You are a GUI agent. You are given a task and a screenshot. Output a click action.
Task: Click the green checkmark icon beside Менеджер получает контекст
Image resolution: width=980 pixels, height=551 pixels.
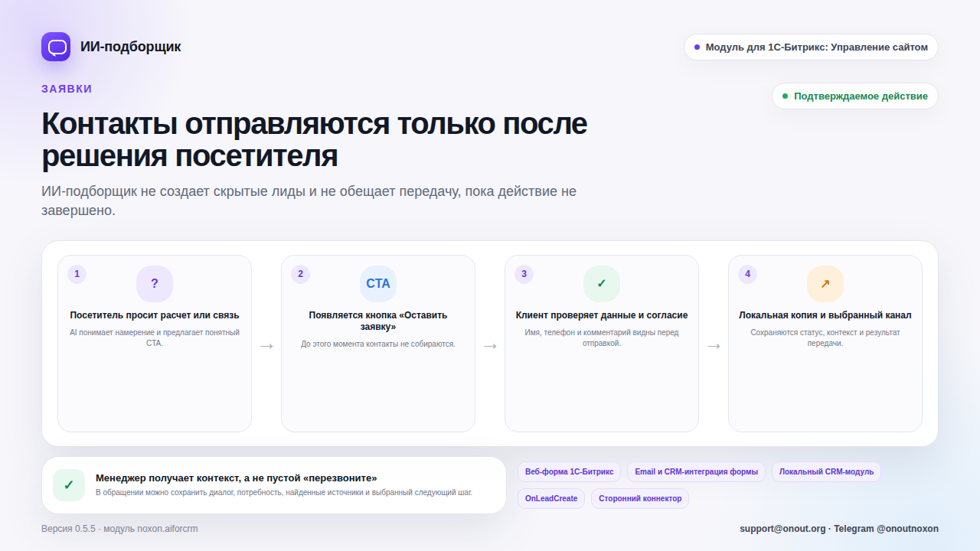(69, 485)
